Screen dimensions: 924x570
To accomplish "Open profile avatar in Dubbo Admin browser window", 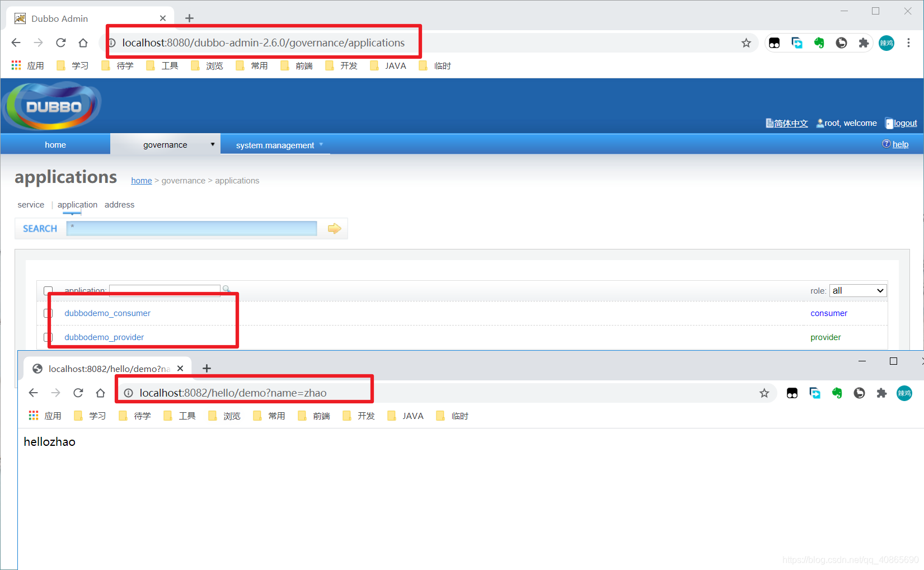I will coord(887,43).
